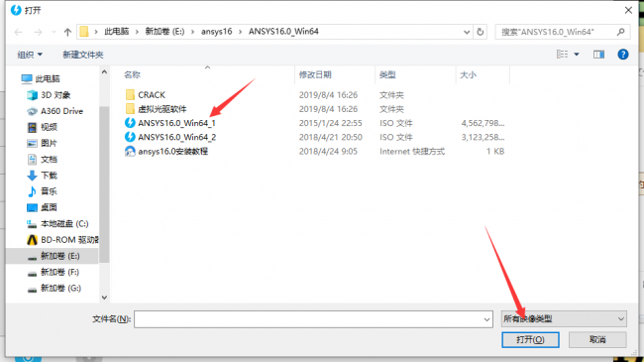Open help with the question mark icon
The image size is (644, 362).
click(x=622, y=54)
